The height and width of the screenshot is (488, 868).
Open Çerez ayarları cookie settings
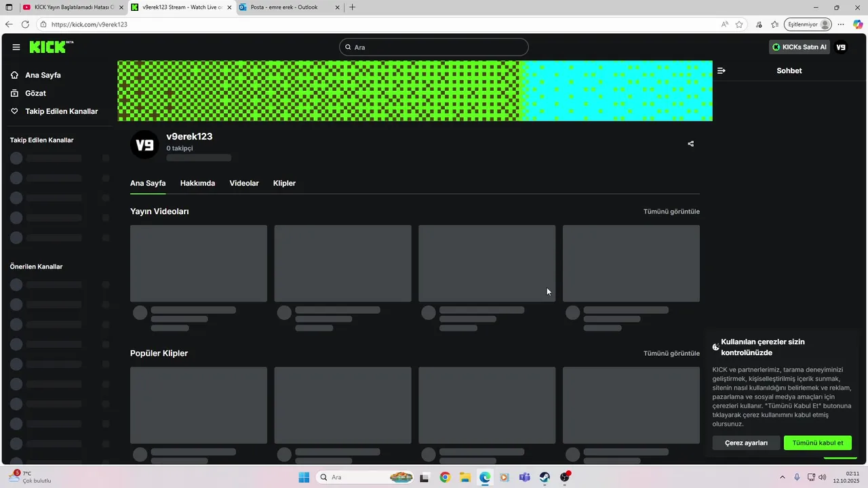[x=746, y=443]
